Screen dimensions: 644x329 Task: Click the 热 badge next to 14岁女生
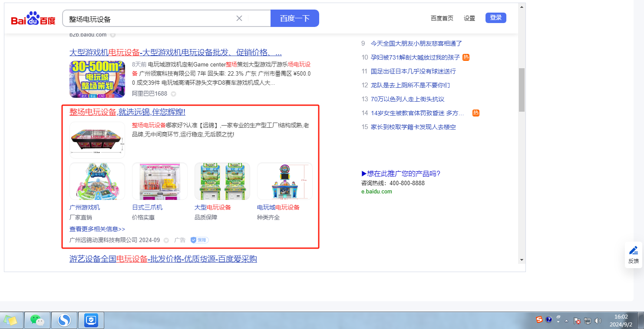476,113
